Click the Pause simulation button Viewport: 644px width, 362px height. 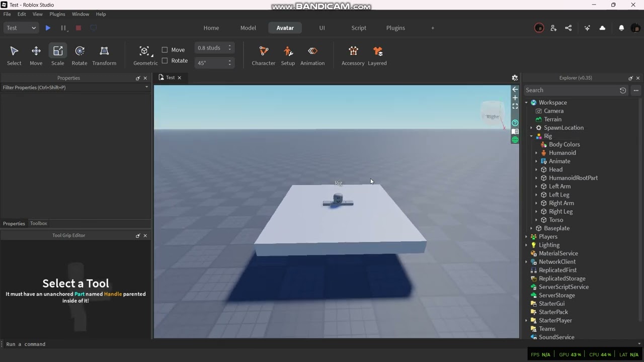click(63, 28)
